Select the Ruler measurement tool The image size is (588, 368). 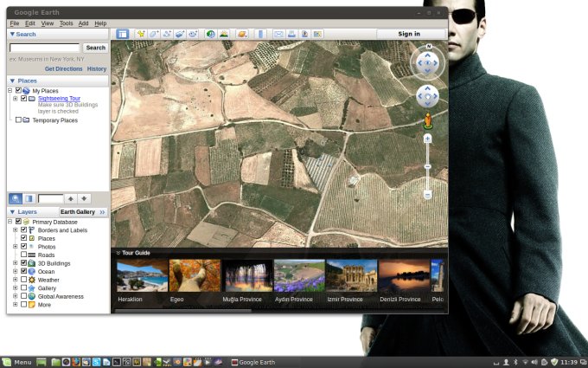[x=260, y=34]
